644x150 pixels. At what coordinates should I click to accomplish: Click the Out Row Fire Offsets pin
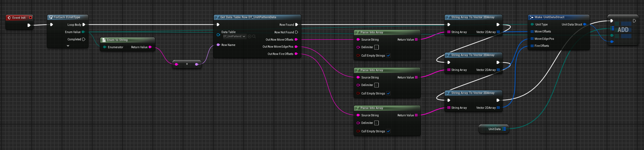pyautogui.click(x=296, y=54)
